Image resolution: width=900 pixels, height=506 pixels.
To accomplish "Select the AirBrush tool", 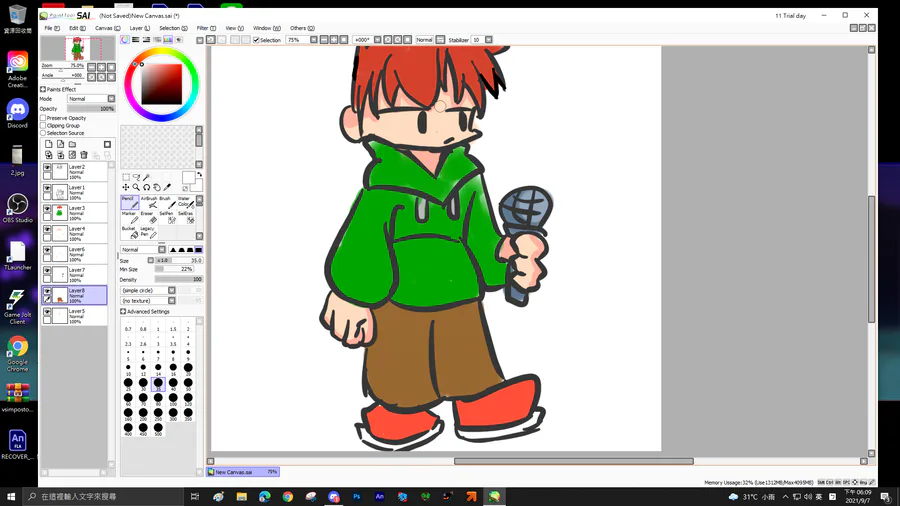I will (149, 203).
